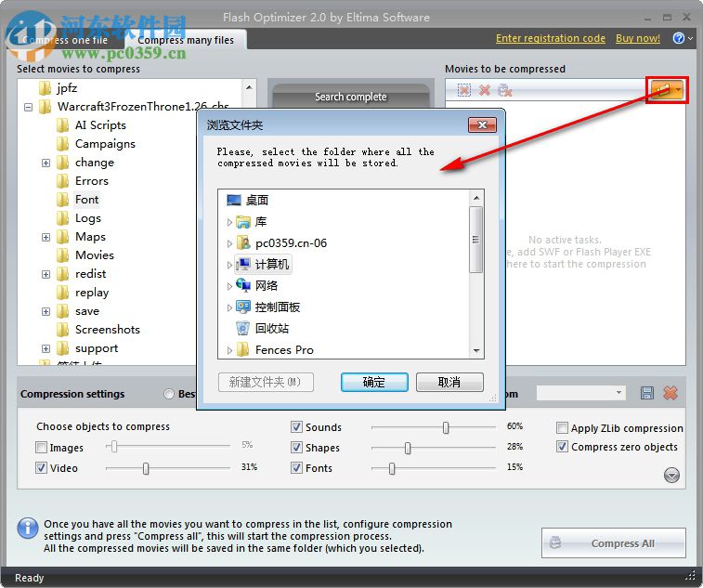This screenshot has height=588, width=703.
Task: Switch to Compress one file tab
Action: coord(65,40)
